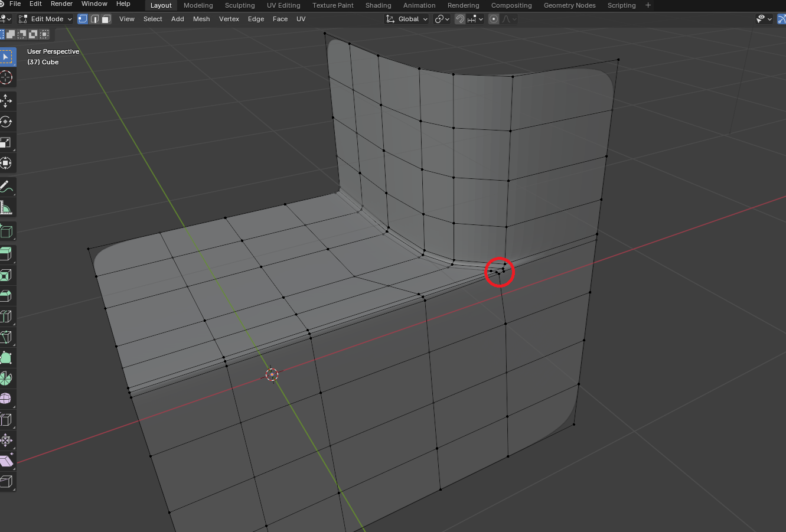Open the Face menu
786x532 pixels.
[280, 19]
